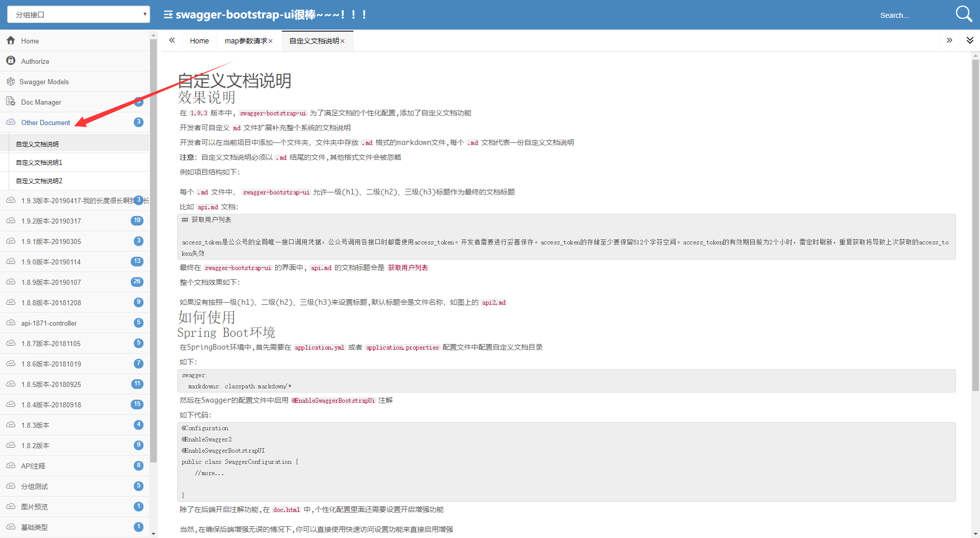980x538 pixels.
Task: Click the Swagger Models cube icon
Action: coord(11,81)
